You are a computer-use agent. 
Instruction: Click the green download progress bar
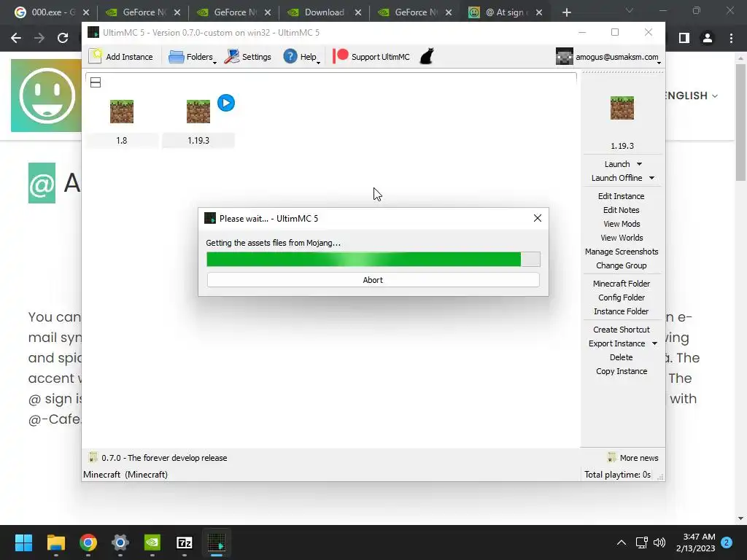(x=373, y=259)
